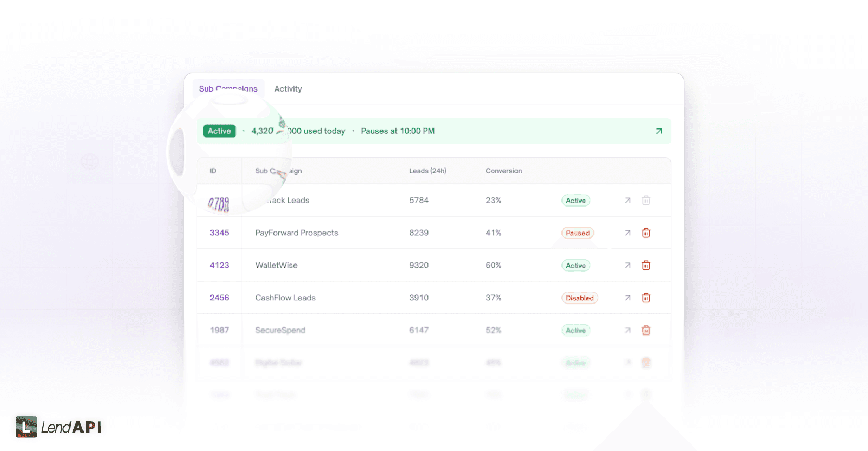Open campaign ID 4123
This screenshot has height=451, width=868.
[x=219, y=266]
